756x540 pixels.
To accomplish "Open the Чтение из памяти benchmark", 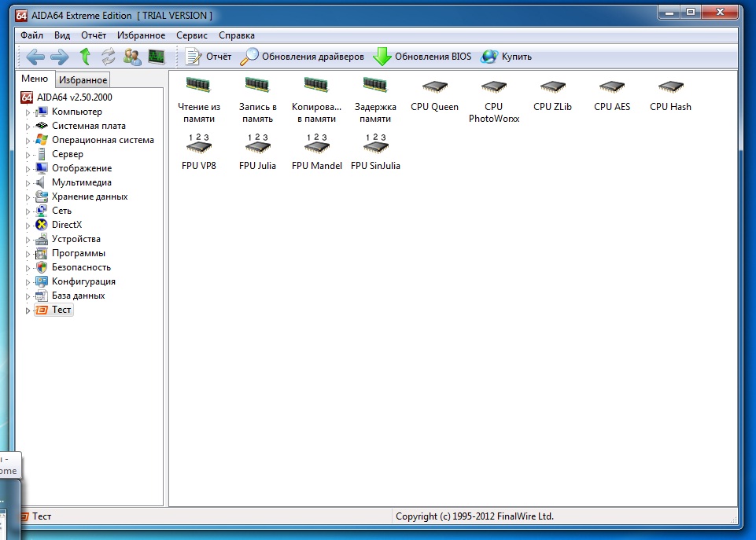I will coord(199,100).
